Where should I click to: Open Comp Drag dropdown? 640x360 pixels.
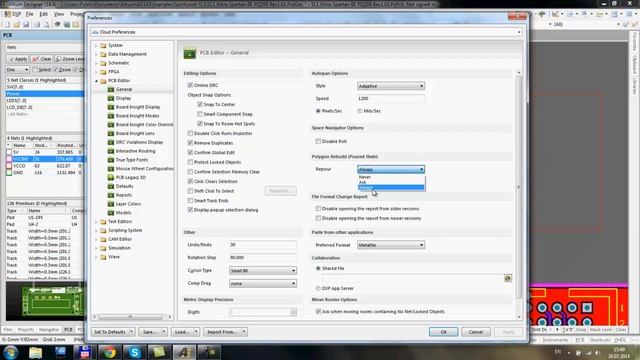point(263,283)
